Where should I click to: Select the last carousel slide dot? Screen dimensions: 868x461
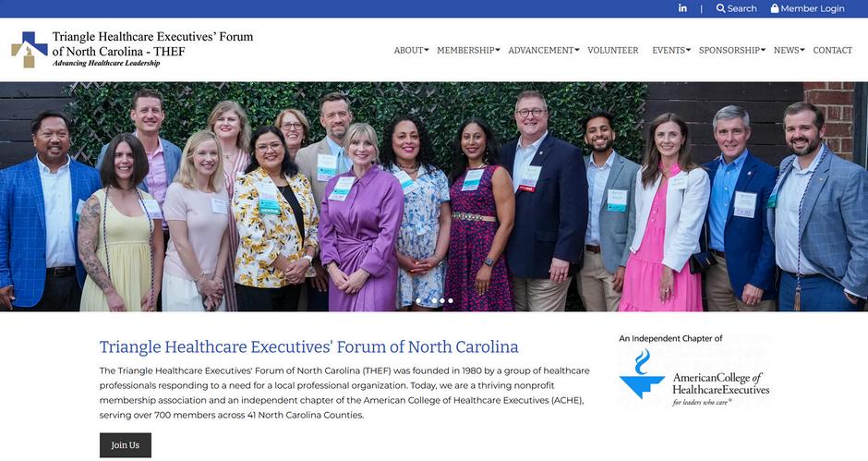[x=450, y=301]
